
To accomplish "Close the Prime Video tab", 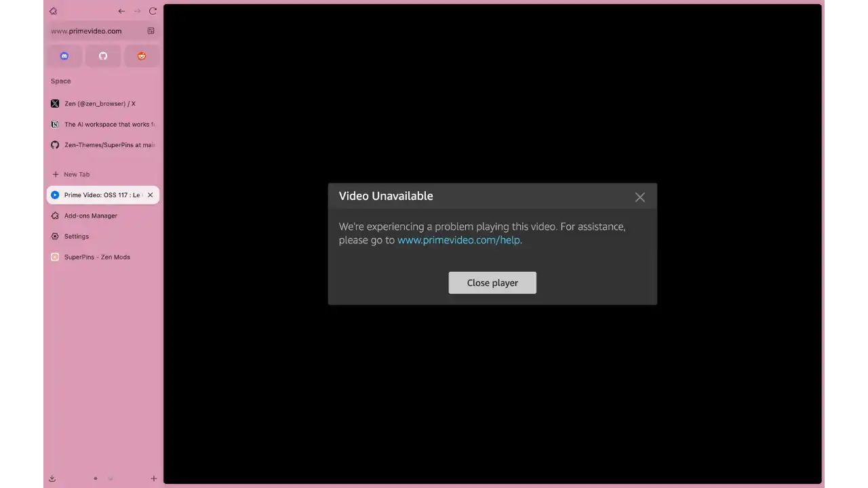I will [150, 195].
